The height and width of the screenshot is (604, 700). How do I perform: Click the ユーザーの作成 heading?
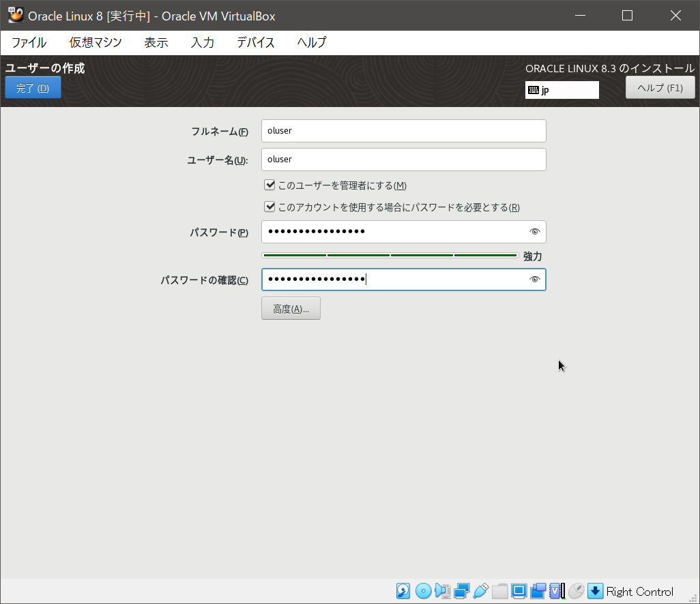pos(45,68)
